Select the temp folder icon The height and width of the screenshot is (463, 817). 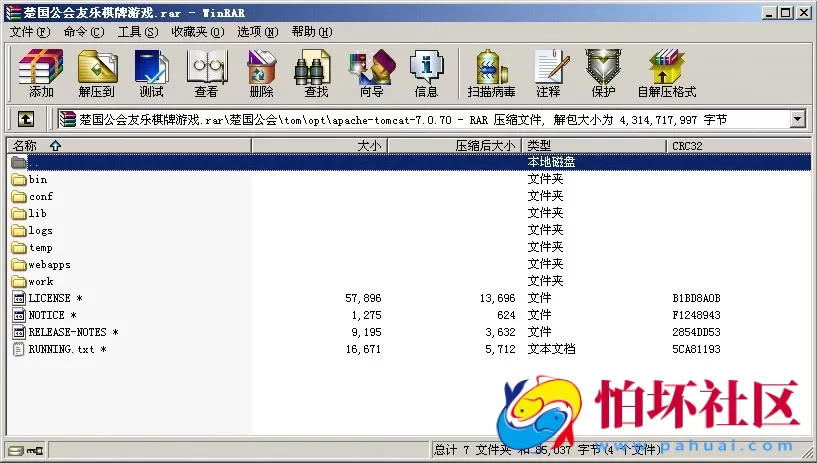click(x=19, y=247)
